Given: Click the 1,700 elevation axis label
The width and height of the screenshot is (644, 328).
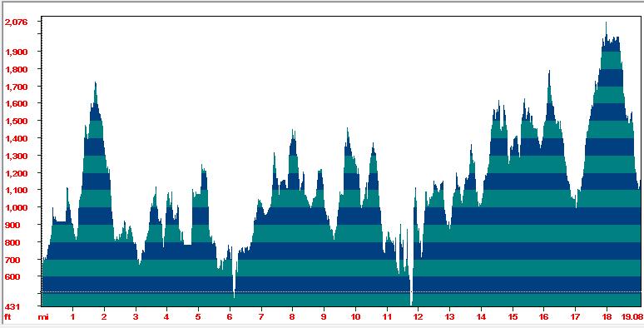Looking at the screenshot, I should click(x=16, y=87).
